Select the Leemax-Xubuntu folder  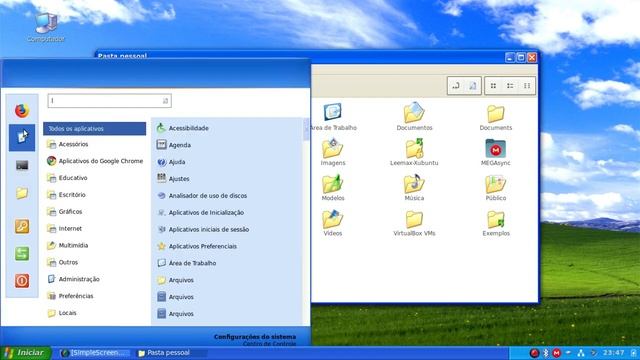click(414, 152)
